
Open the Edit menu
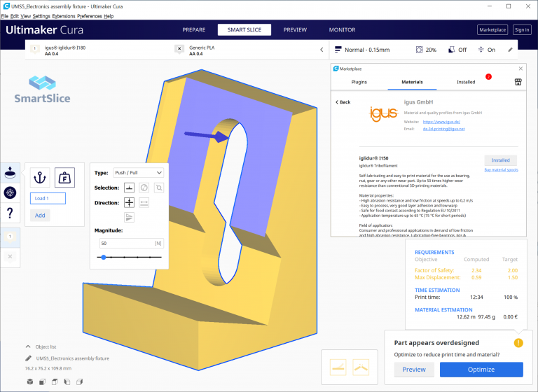(15, 16)
